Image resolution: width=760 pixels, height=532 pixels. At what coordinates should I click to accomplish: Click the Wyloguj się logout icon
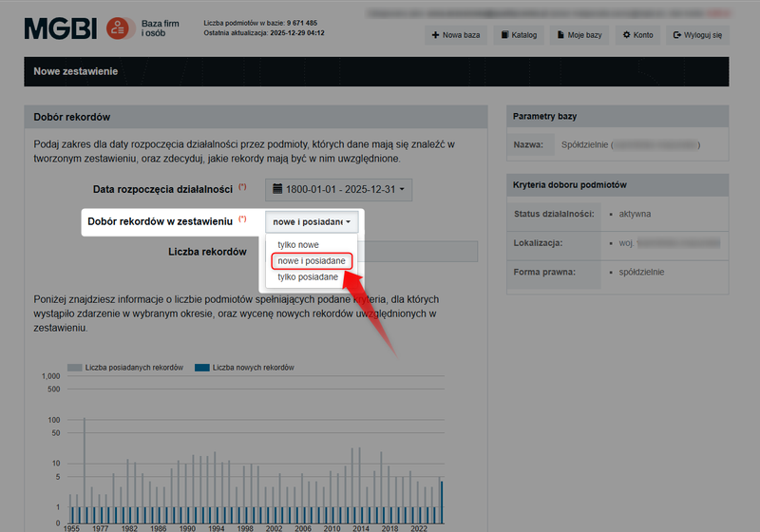pos(677,35)
